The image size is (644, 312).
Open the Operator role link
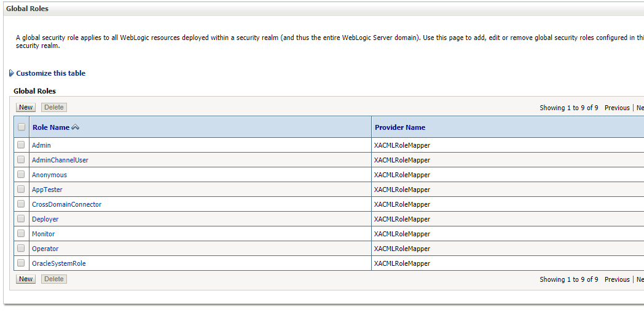tap(45, 249)
